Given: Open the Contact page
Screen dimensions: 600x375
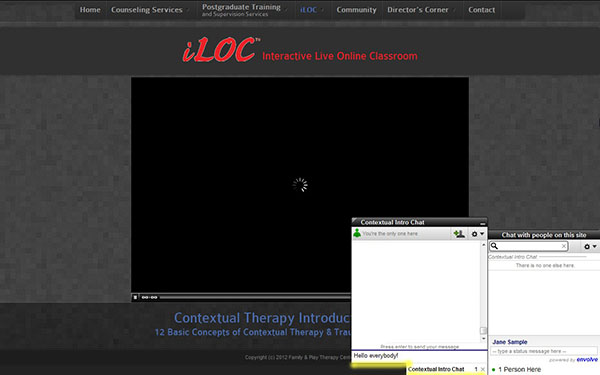Looking at the screenshot, I should [x=481, y=10].
